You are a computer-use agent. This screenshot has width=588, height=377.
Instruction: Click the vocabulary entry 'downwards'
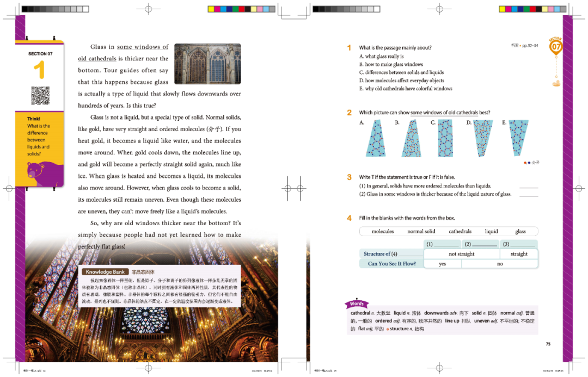[x=437, y=313]
